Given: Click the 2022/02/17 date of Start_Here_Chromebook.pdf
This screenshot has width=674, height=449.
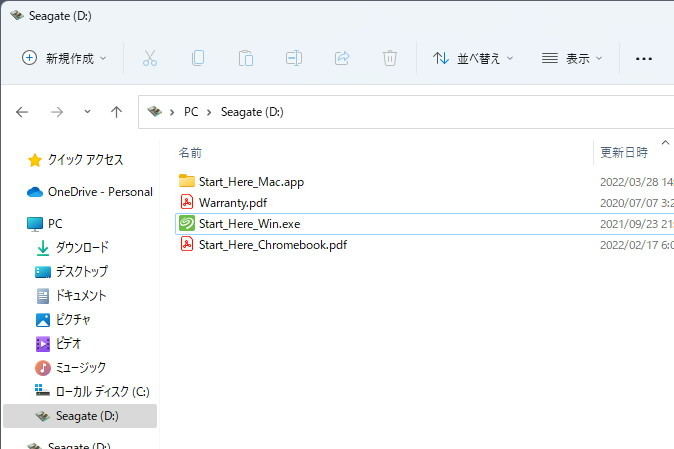Looking at the screenshot, I should 637,245.
